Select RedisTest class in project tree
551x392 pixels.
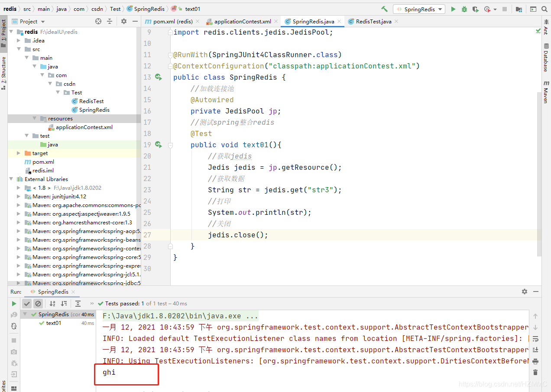[x=91, y=101]
